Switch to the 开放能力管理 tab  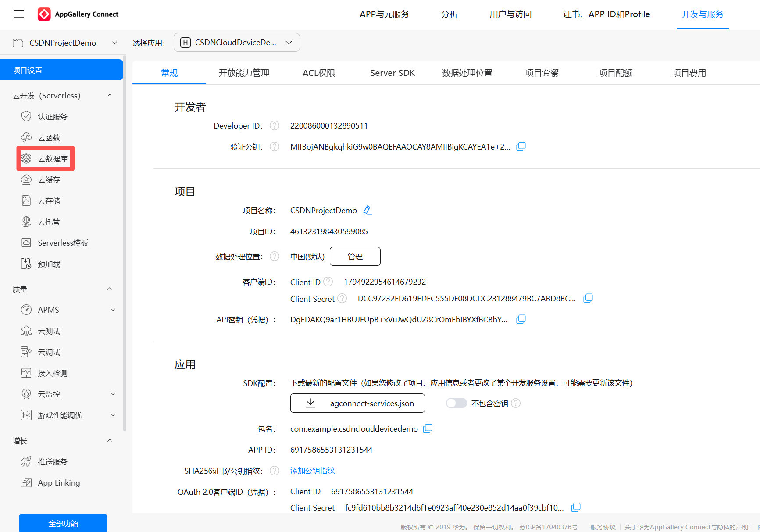[244, 73]
